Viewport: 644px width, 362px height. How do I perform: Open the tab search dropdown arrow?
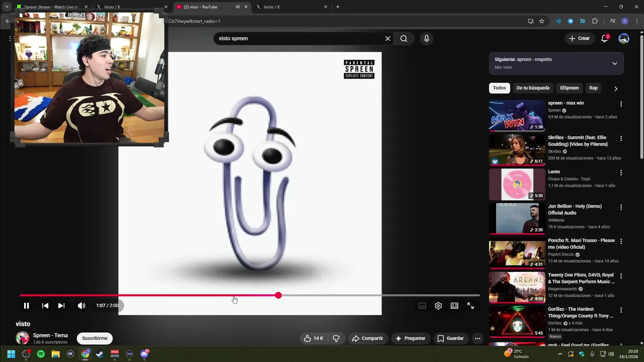coord(7,7)
